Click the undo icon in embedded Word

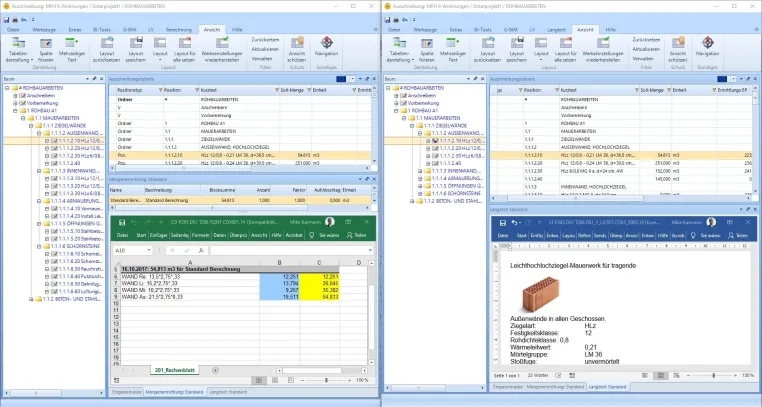click(x=514, y=222)
